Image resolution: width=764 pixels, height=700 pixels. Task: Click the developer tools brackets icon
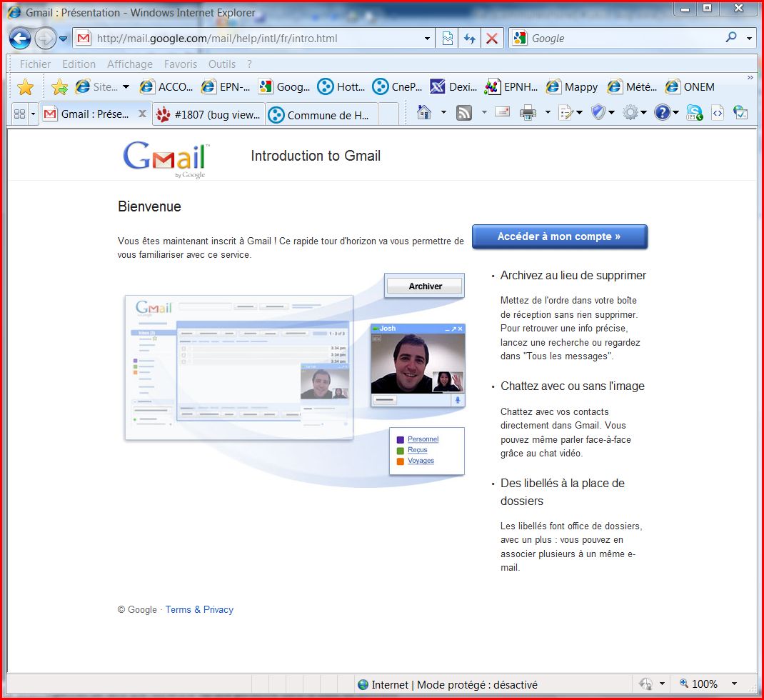click(x=718, y=113)
